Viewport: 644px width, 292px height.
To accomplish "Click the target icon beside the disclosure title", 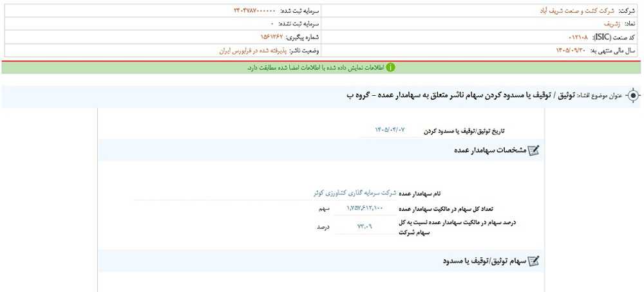I will click(x=633, y=96).
